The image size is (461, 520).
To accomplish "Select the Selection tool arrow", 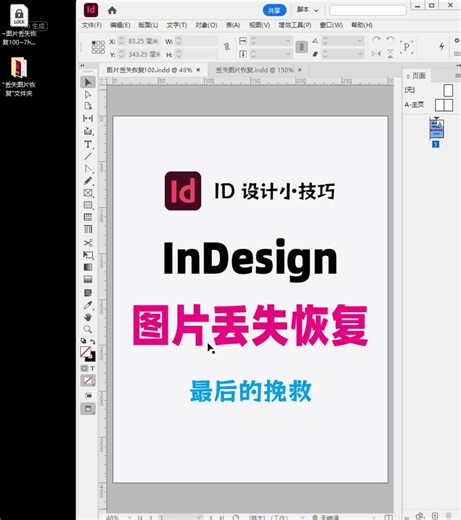I will pos(88,82).
